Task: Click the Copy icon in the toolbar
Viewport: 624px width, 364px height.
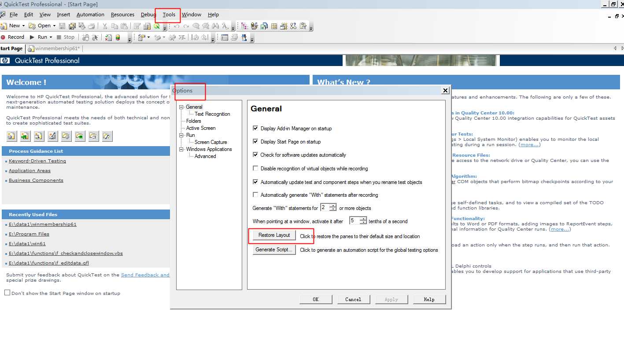Action: (114, 26)
